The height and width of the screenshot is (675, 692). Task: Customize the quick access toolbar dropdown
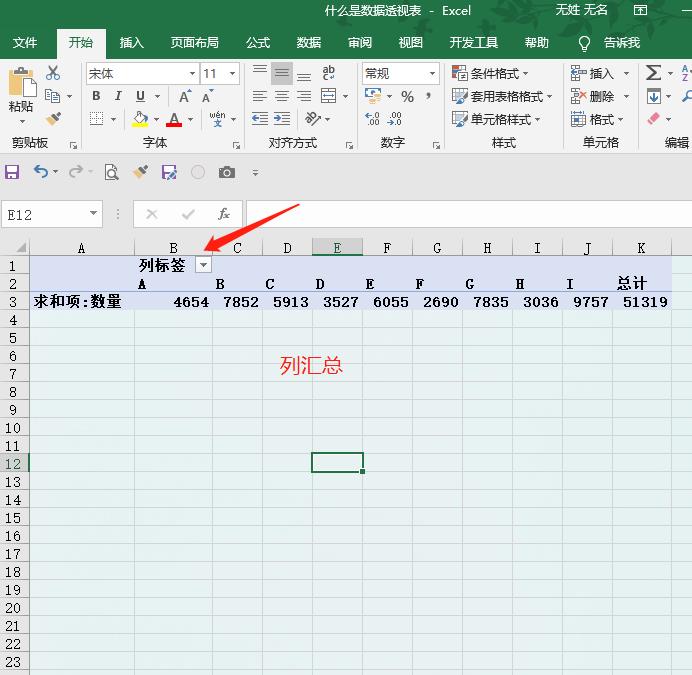click(256, 173)
